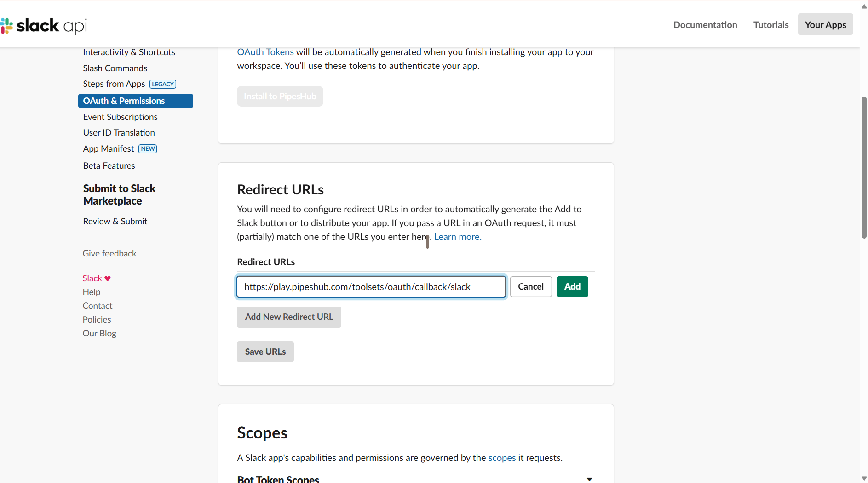Click Add to save the redirect URL

tap(572, 286)
